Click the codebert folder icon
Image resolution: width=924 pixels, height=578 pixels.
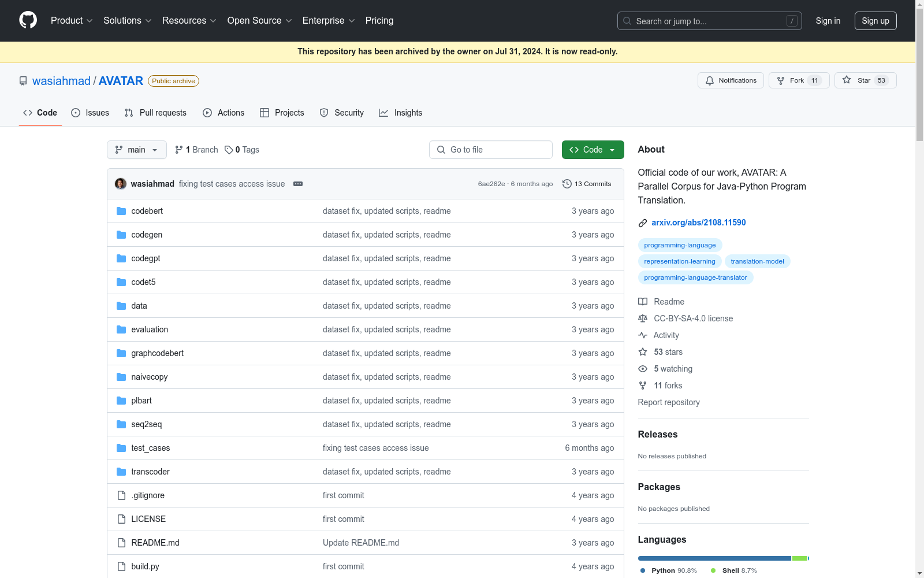point(121,211)
